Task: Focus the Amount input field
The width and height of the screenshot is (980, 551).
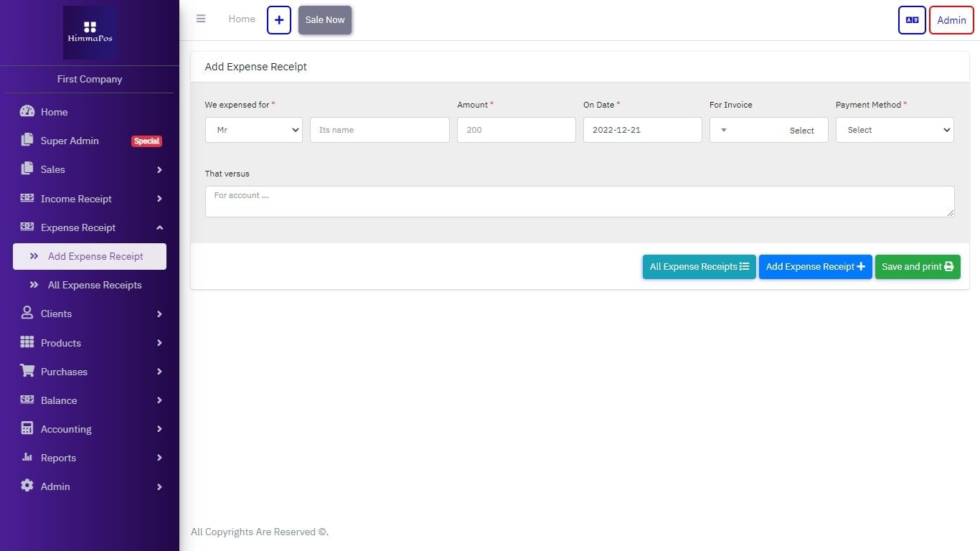Action: tap(517, 130)
